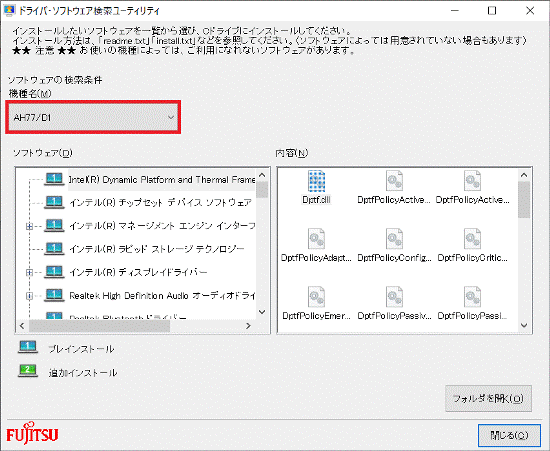Click down arrow of software list vertical scrollbar
The image size is (550, 451).
point(262,312)
